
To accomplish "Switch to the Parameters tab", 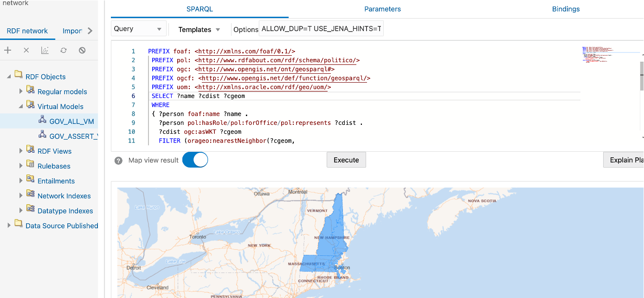I will tap(382, 9).
